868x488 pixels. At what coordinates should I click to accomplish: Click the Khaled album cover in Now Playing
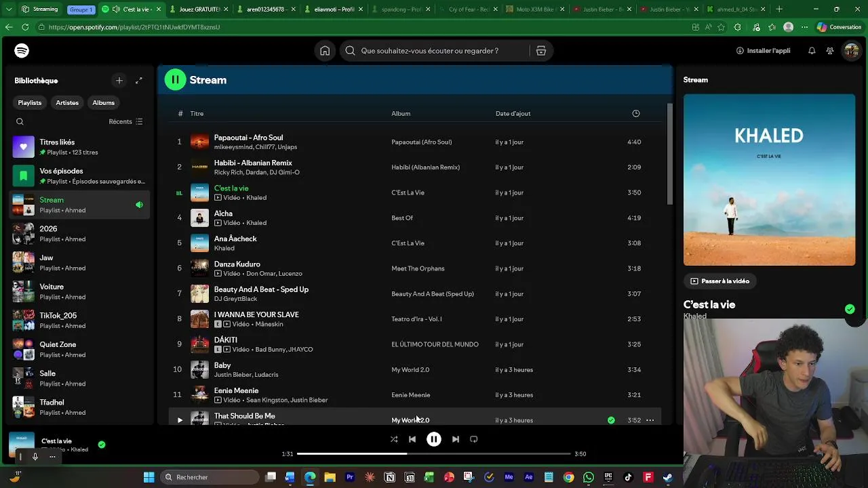tap(769, 180)
